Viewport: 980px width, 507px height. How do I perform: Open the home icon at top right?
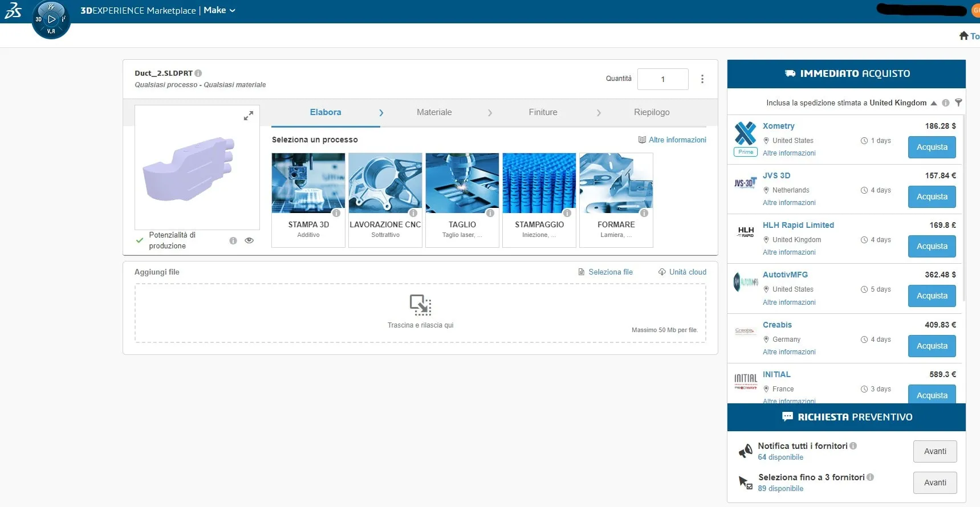963,36
